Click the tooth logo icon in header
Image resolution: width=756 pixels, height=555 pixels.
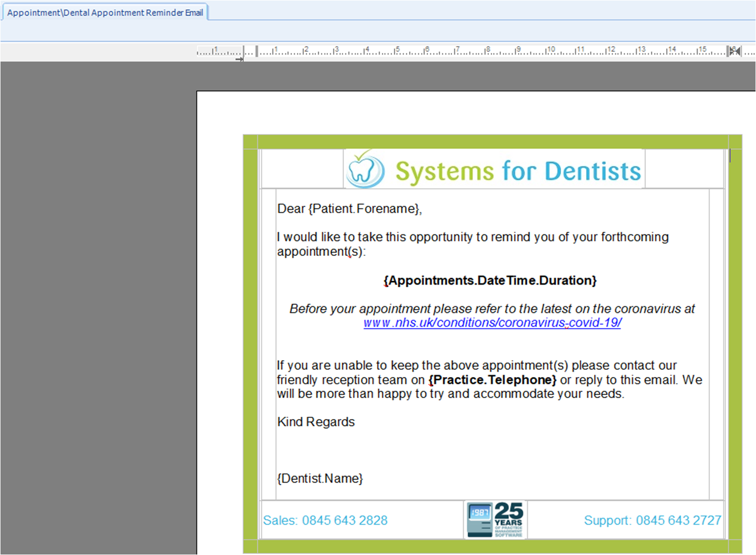[x=364, y=170]
